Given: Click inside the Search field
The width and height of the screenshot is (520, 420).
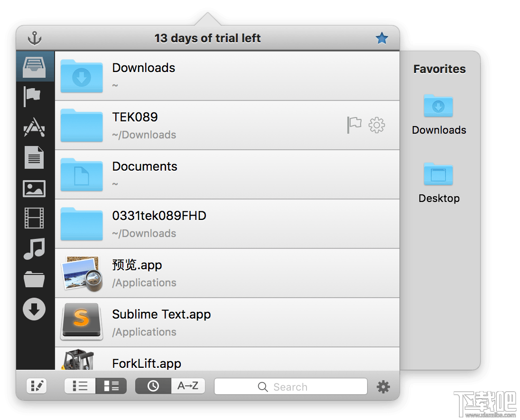Looking at the screenshot, I should pyautogui.click(x=291, y=386).
